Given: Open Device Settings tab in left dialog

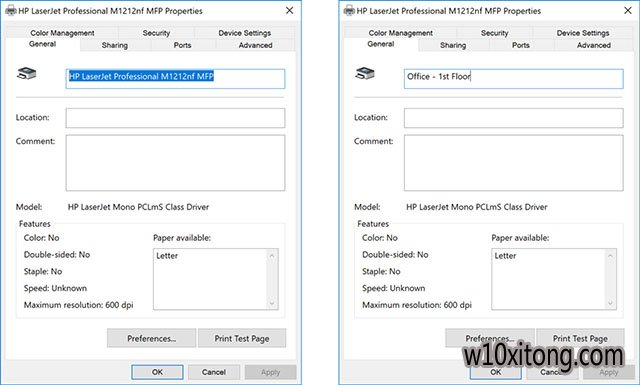Looking at the screenshot, I should coord(244,33).
